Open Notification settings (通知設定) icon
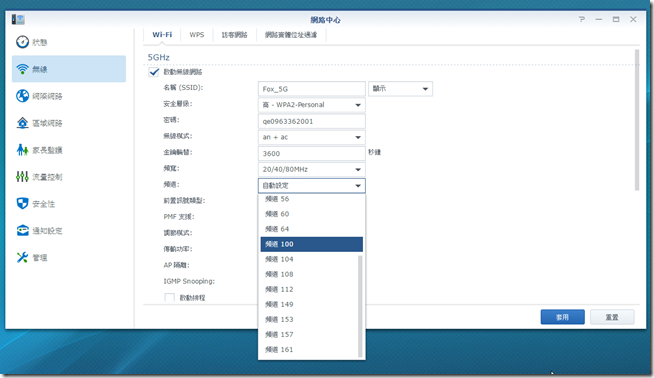The width and height of the screenshot is (654, 378). [x=23, y=231]
